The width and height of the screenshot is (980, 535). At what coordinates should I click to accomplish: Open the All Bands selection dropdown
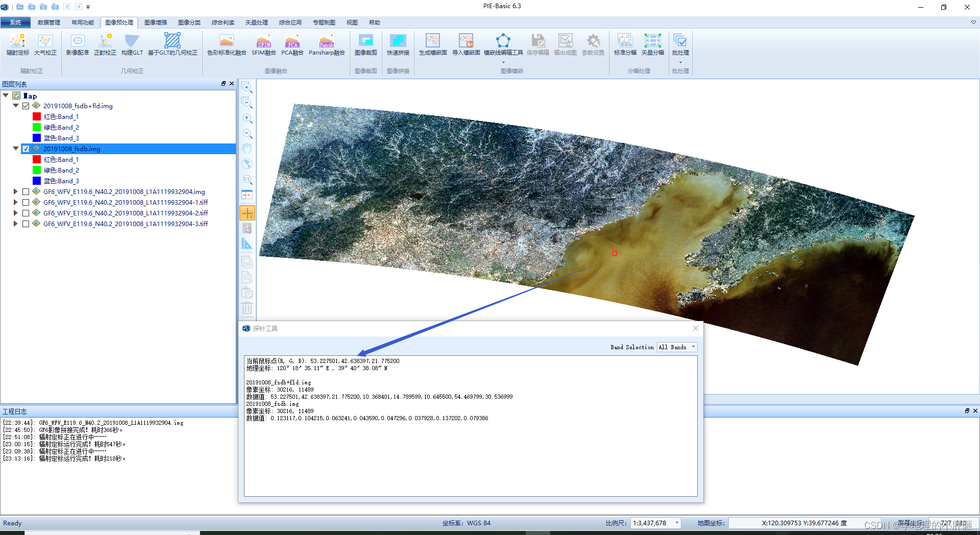[677, 347]
